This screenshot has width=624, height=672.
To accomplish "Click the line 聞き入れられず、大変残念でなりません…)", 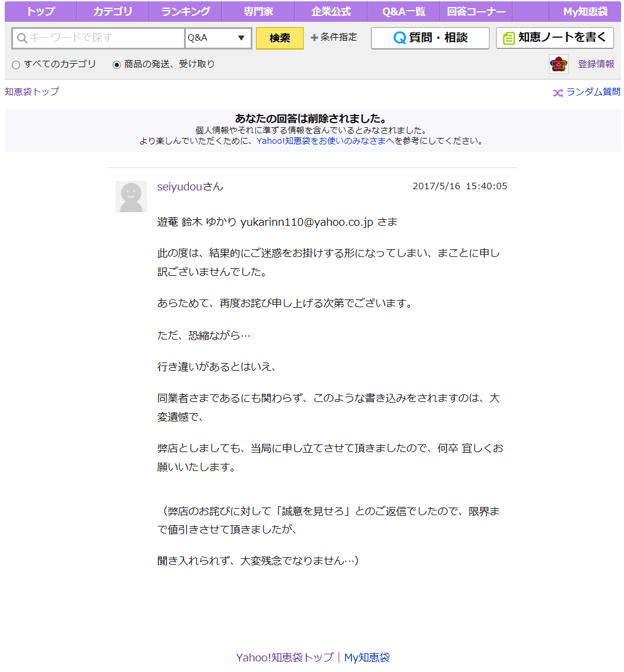I will tap(258, 561).
